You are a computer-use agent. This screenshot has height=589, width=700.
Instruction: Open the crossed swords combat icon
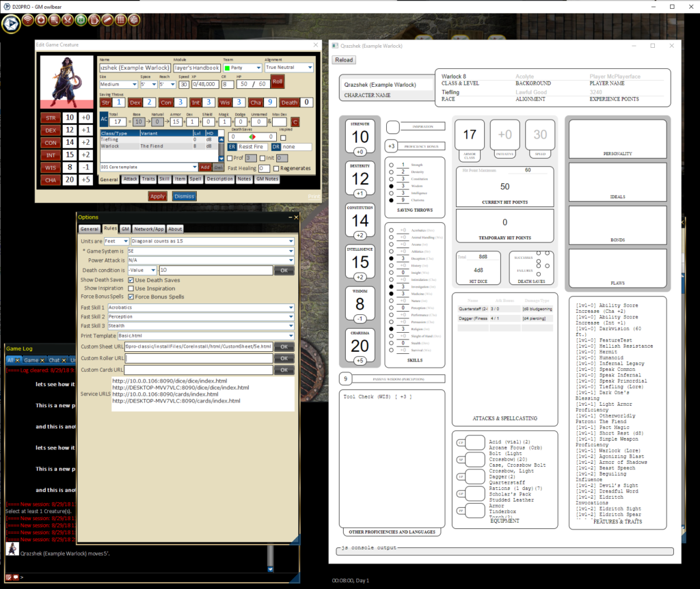[x=68, y=20]
